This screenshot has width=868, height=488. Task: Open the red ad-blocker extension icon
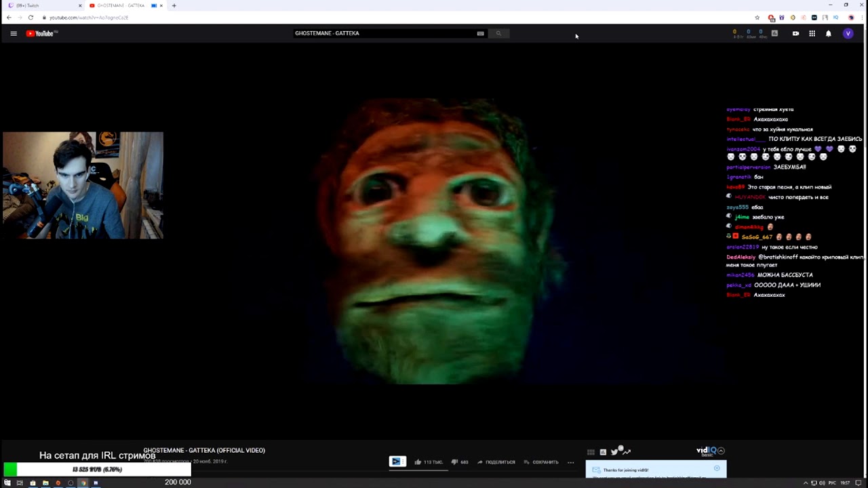click(x=771, y=18)
